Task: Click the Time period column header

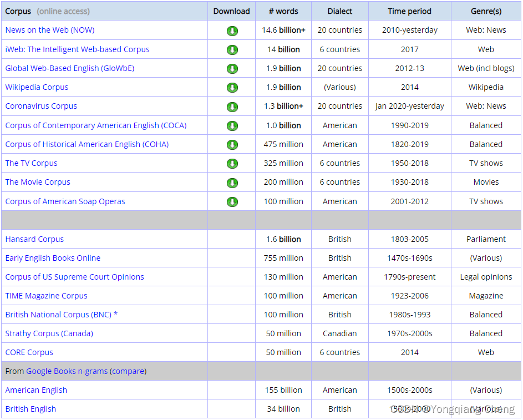Action: click(x=410, y=11)
